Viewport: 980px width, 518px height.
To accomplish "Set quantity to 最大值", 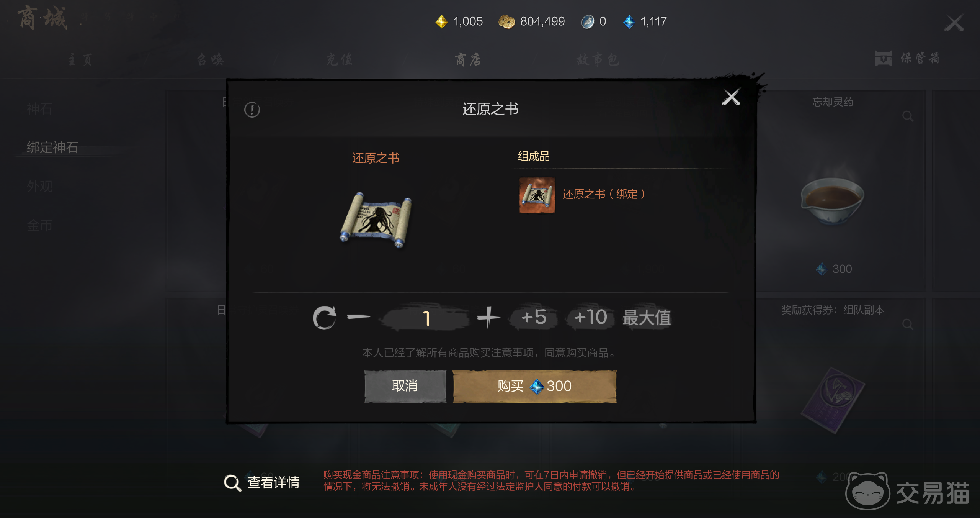I will pos(647,318).
